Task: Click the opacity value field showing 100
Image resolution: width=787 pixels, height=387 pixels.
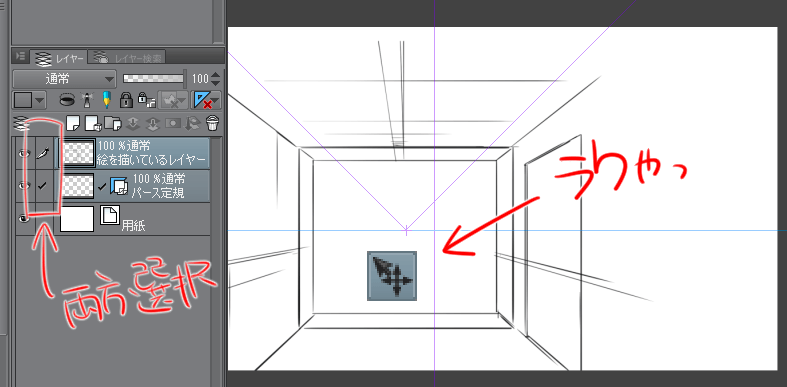Action: [200, 79]
